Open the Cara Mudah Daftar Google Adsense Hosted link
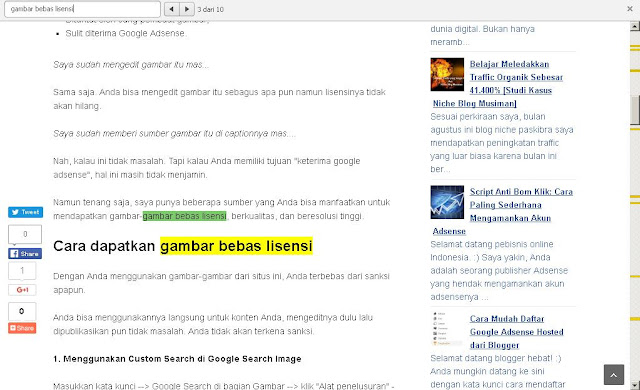 (x=516, y=332)
